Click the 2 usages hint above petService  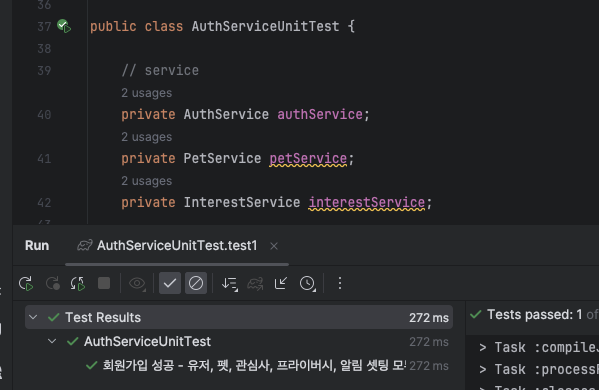click(x=147, y=137)
